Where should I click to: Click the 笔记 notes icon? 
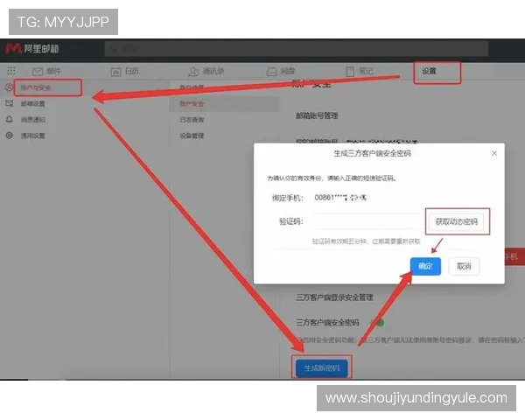click(x=350, y=71)
